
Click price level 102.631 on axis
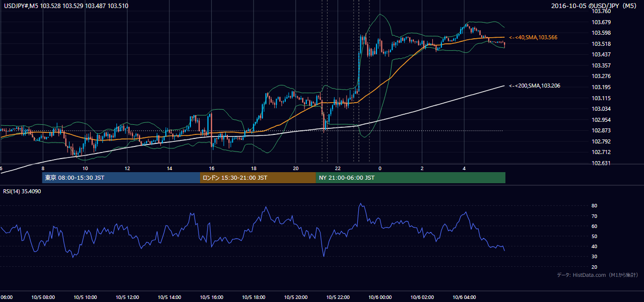(601, 163)
